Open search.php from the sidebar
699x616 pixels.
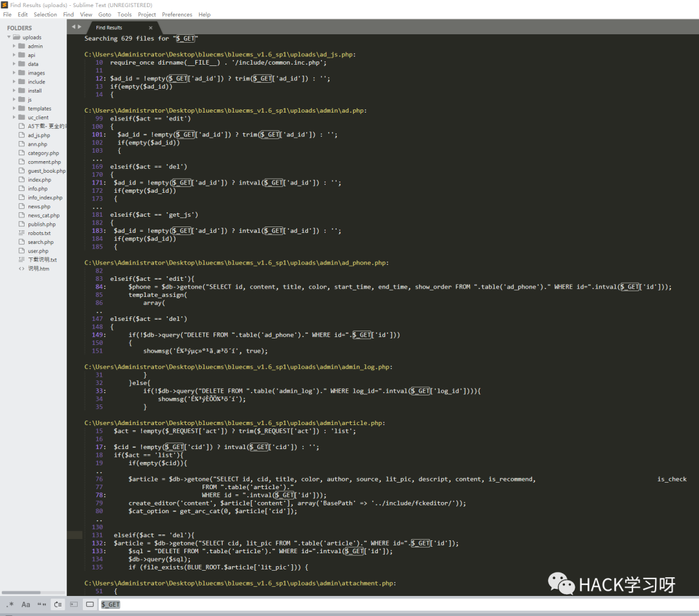(x=41, y=242)
